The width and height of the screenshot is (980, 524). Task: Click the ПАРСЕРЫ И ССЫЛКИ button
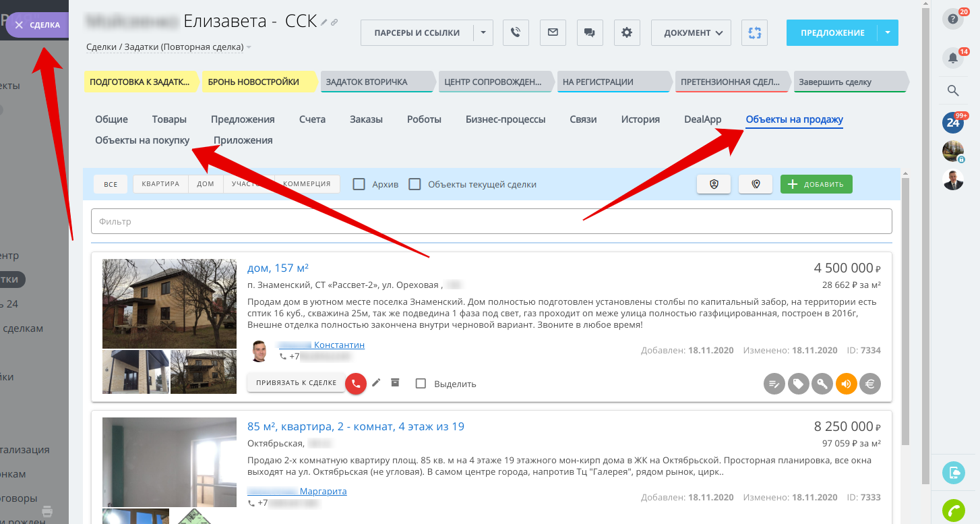417,32
